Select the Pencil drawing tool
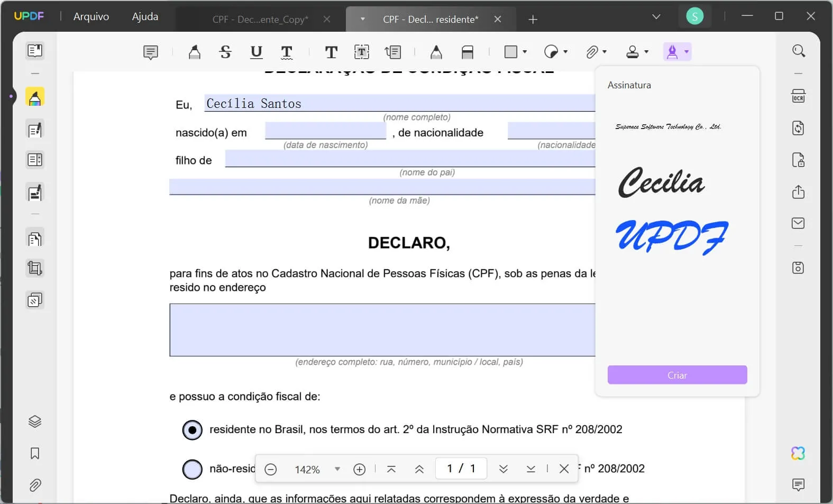Screen dimensions: 833x504 436,52
